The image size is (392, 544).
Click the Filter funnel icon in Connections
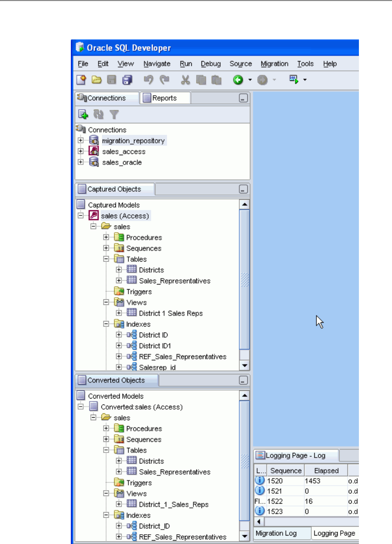(x=114, y=114)
